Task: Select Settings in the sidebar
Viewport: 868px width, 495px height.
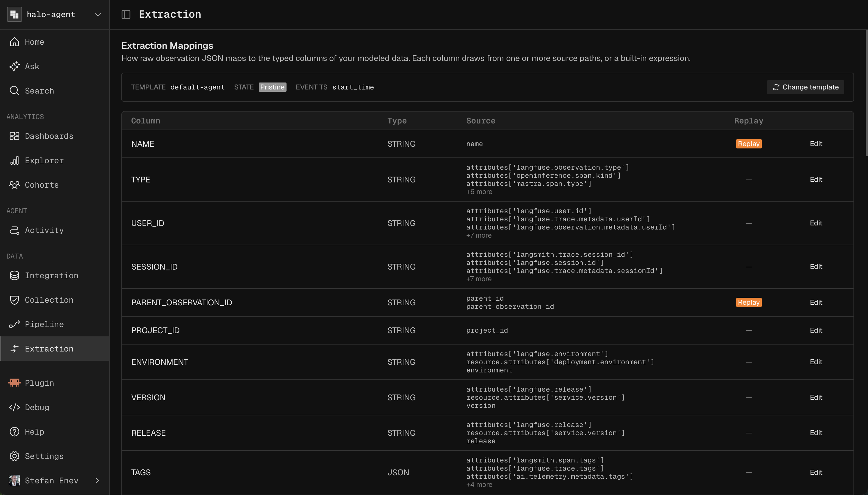Action: (55, 456)
